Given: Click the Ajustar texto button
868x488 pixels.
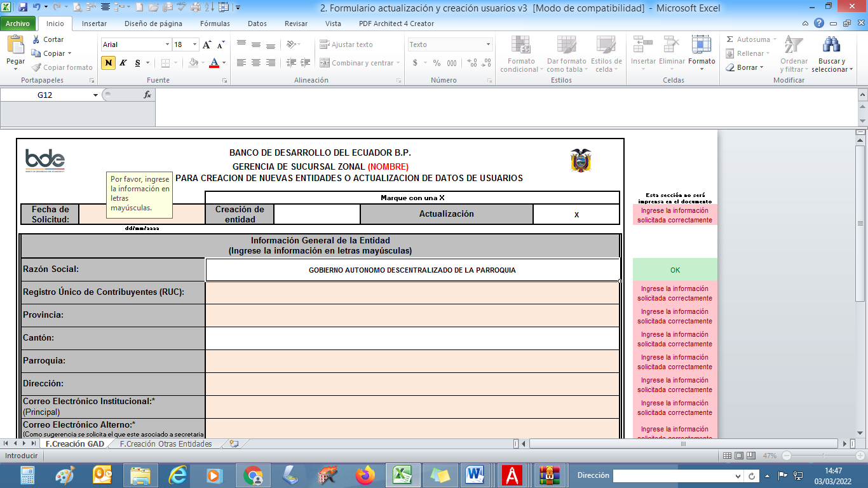Looking at the screenshot, I should click(x=346, y=44).
